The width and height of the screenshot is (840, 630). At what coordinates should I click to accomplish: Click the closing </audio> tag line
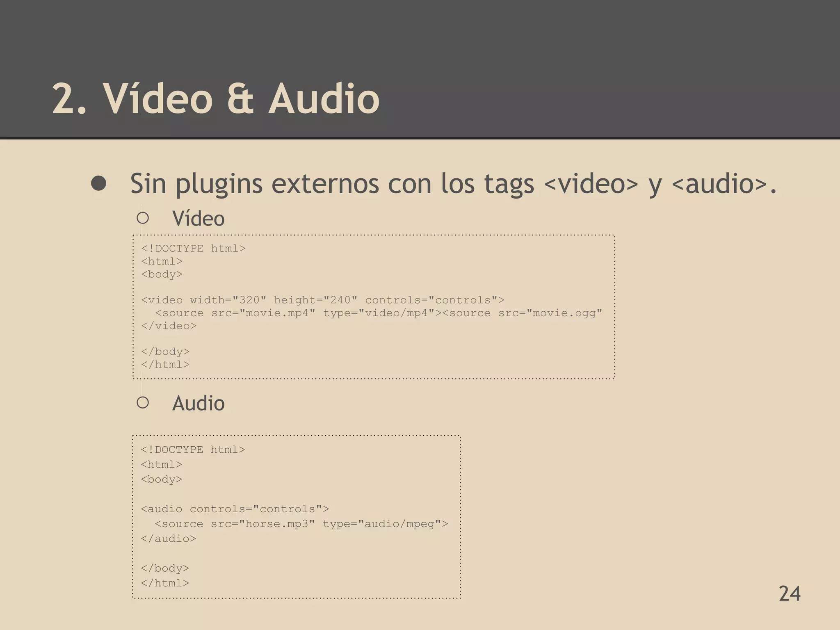169,539
